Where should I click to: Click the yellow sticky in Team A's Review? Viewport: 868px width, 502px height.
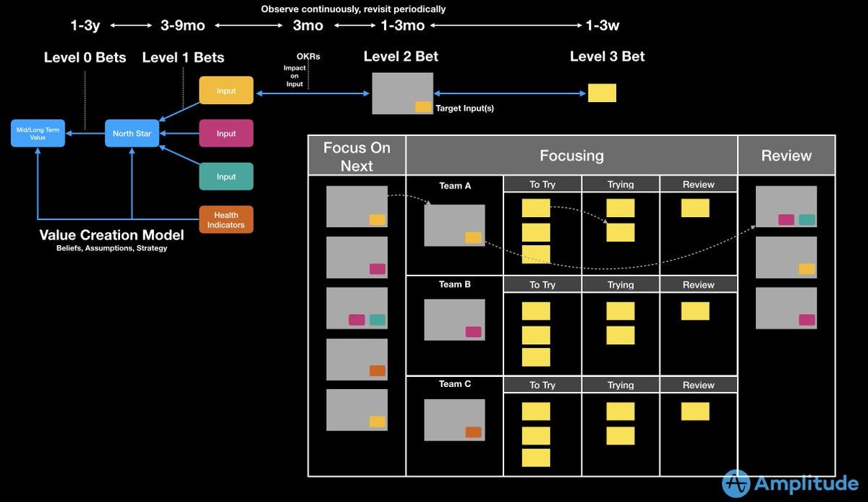click(695, 208)
